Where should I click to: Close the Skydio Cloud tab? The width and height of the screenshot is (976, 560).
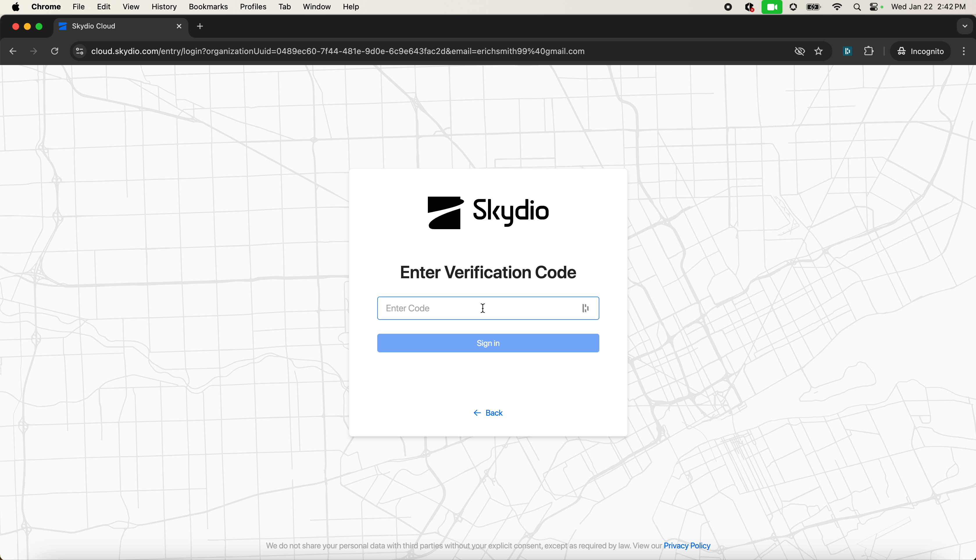[179, 26]
